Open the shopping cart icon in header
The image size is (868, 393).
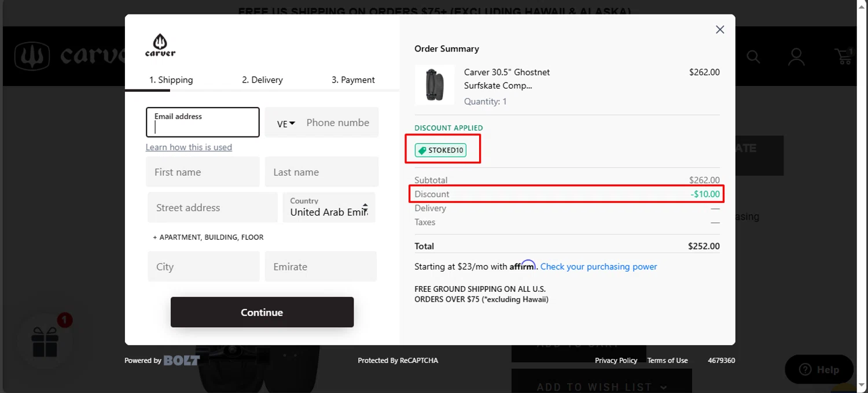point(843,56)
